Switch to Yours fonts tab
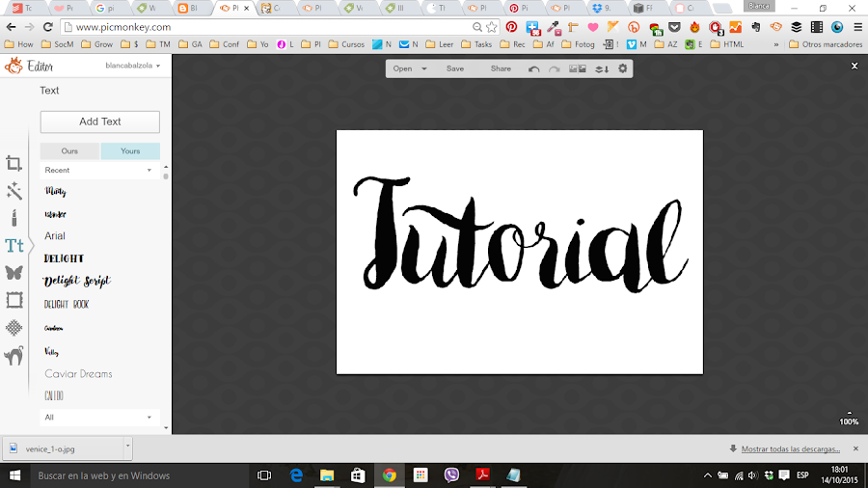 click(x=130, y=151)
